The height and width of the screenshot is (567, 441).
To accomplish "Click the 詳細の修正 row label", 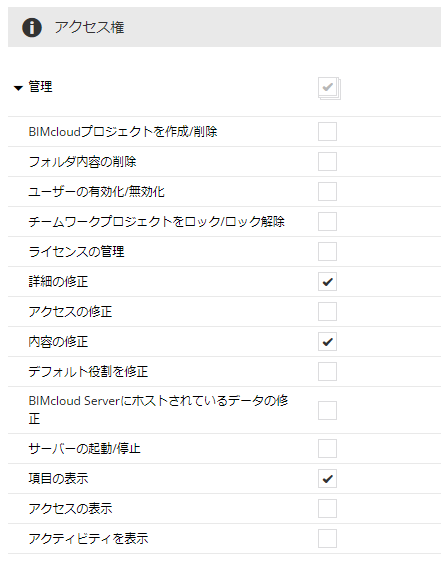I will click(58, 281).
